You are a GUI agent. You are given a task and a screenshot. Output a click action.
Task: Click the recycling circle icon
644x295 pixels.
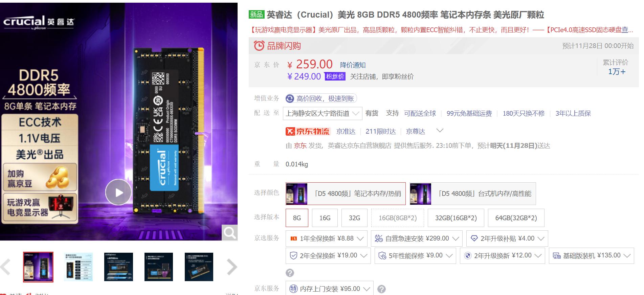click(x=290, y=98)
